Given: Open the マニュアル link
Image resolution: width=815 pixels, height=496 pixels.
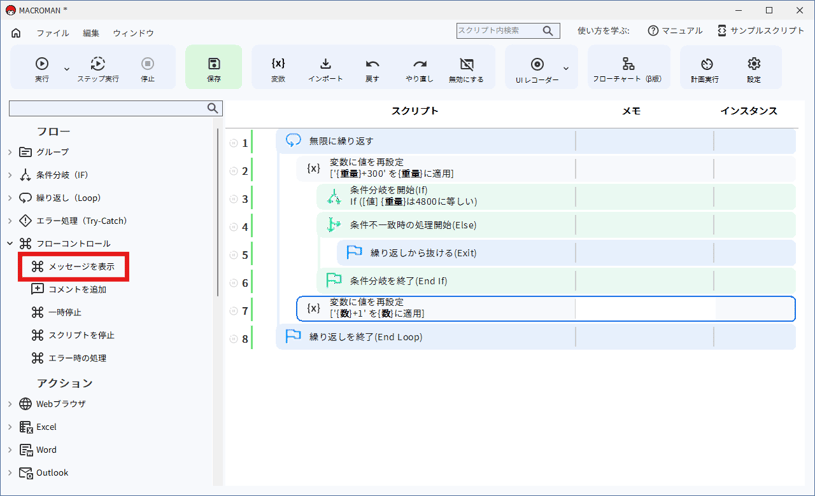Looking at the screenshot, I should pos(675,31).
